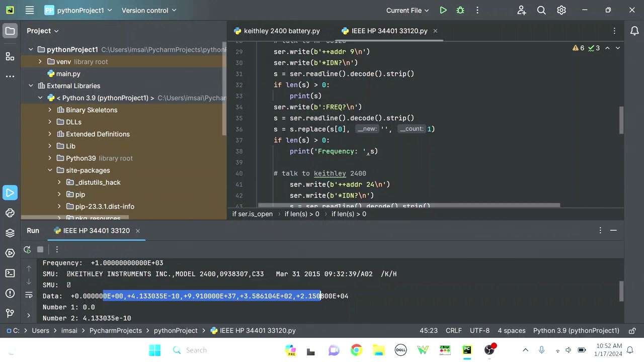Switch to keithley 2400 battery.py tab
The height and width of the screenshot is (362, 644).
tap(277, 31)
